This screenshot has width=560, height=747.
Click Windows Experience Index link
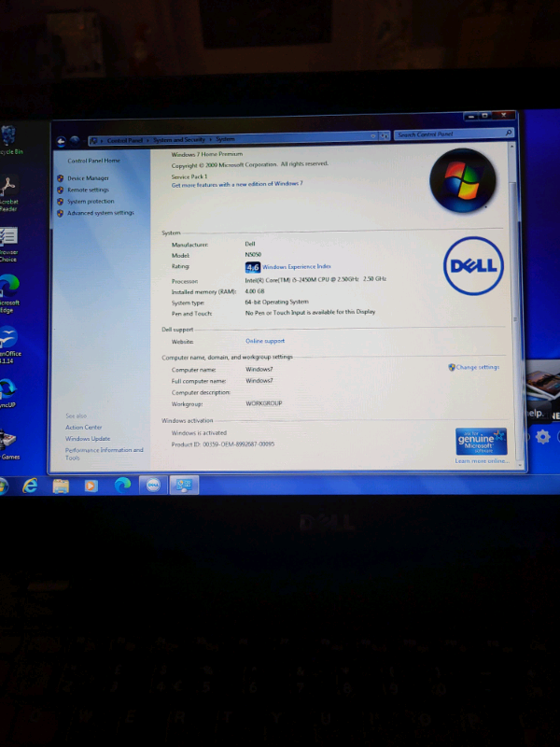pyautogui.click(x=296, y=267)
